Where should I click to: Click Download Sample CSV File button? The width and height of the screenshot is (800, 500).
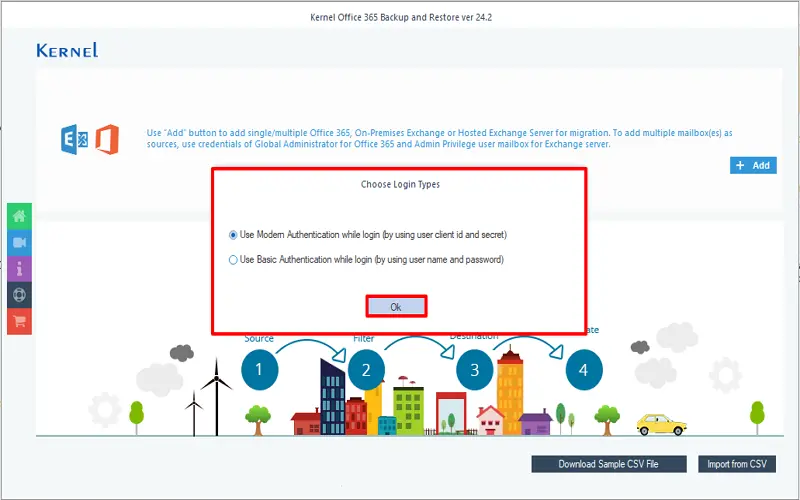click(609, 464)
